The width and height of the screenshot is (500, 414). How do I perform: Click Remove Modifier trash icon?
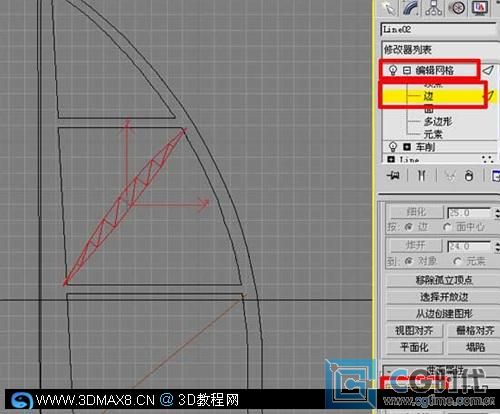pyautogui.click(x=469, y=176)
